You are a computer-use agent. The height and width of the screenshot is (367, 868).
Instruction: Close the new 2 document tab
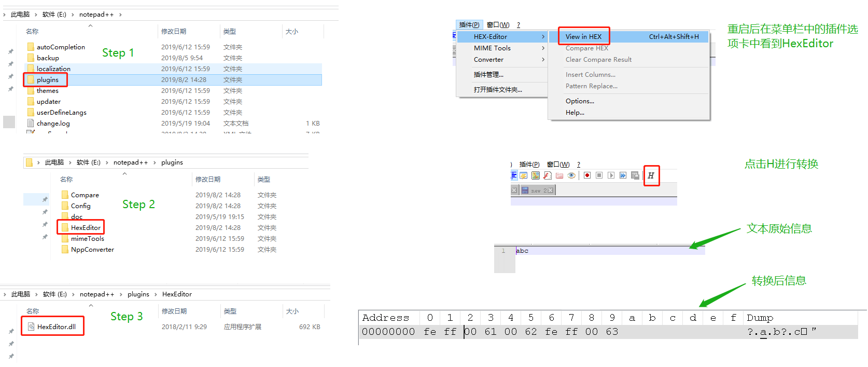coord(551,191)
